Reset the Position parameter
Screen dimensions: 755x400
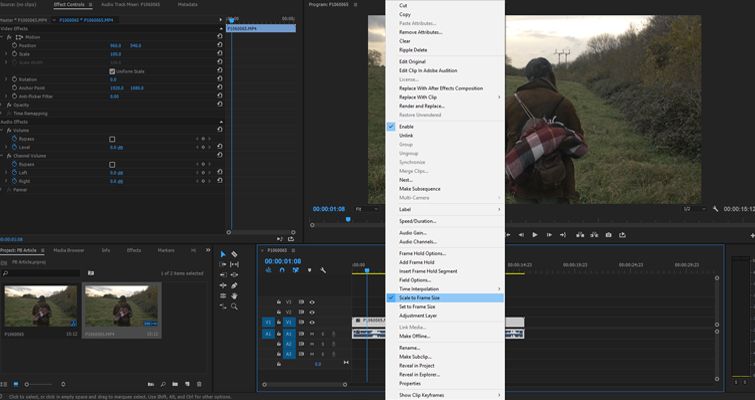point(219,45)
